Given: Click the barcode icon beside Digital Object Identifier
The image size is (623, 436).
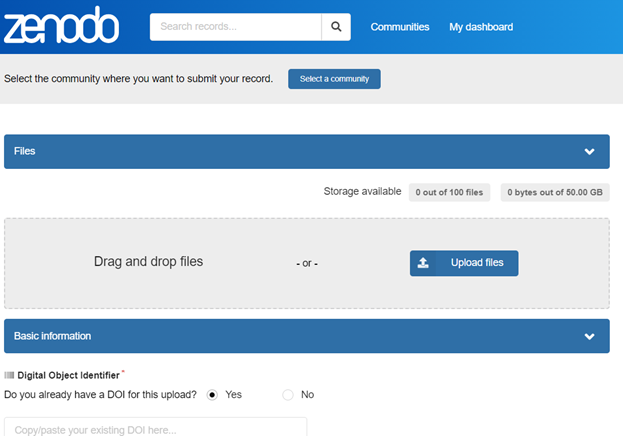Looking at the screenshot, I should pos(9,375).
